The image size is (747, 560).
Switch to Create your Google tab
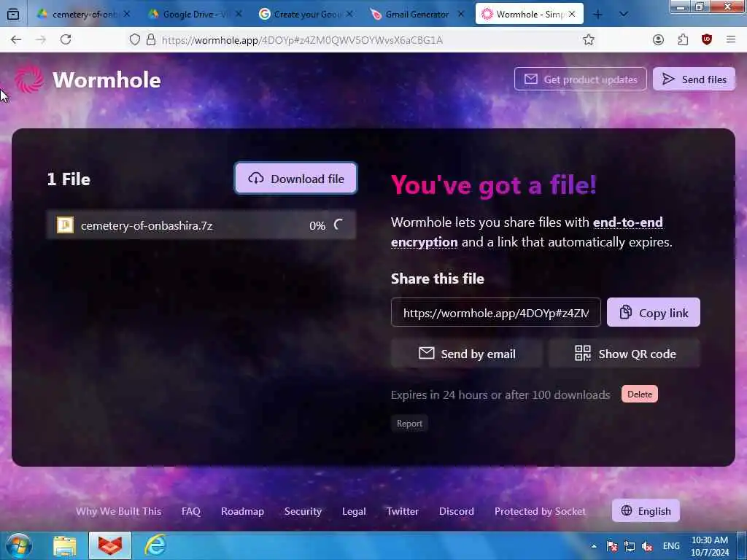pyautogui.click(x=306, y=15)
